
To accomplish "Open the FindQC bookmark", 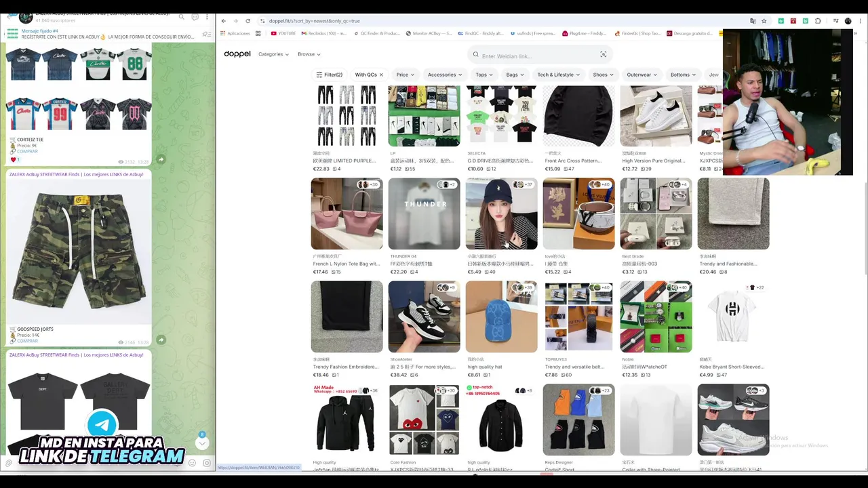I will (x=480, y=33).
